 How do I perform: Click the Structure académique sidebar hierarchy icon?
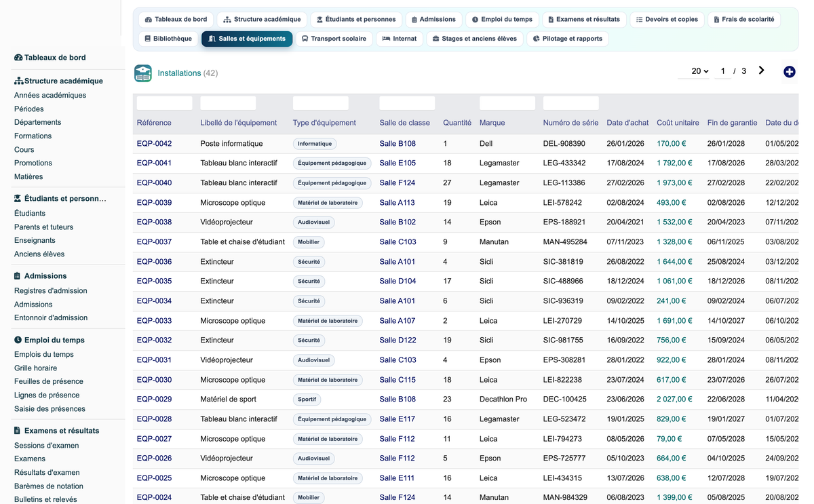point(18,81)
